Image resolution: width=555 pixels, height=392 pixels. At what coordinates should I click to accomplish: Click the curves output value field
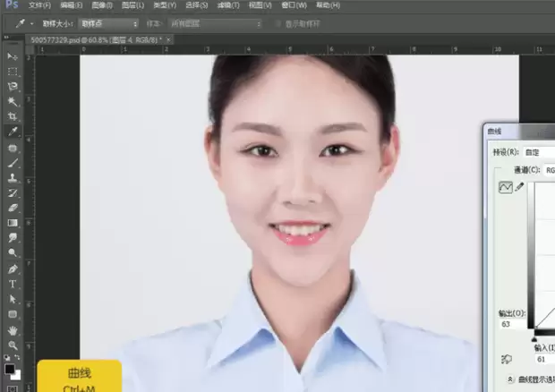coord(512,324)
